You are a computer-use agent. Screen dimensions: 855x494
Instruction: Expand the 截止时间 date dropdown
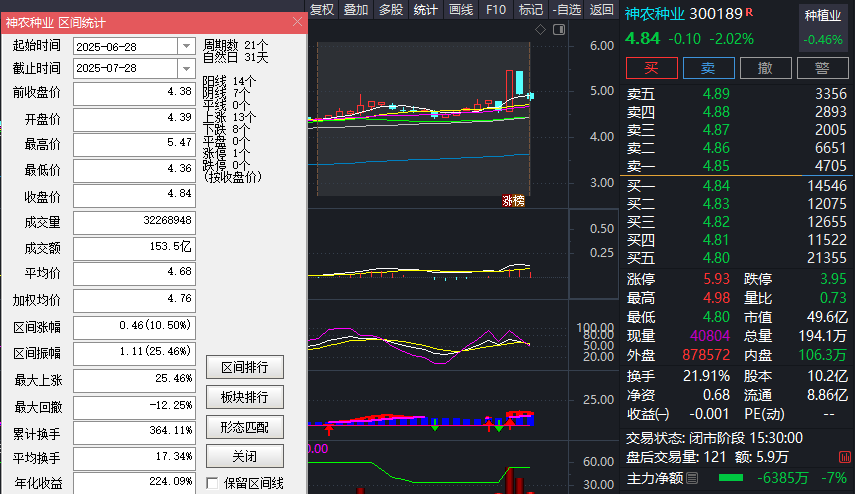point(186,68)
